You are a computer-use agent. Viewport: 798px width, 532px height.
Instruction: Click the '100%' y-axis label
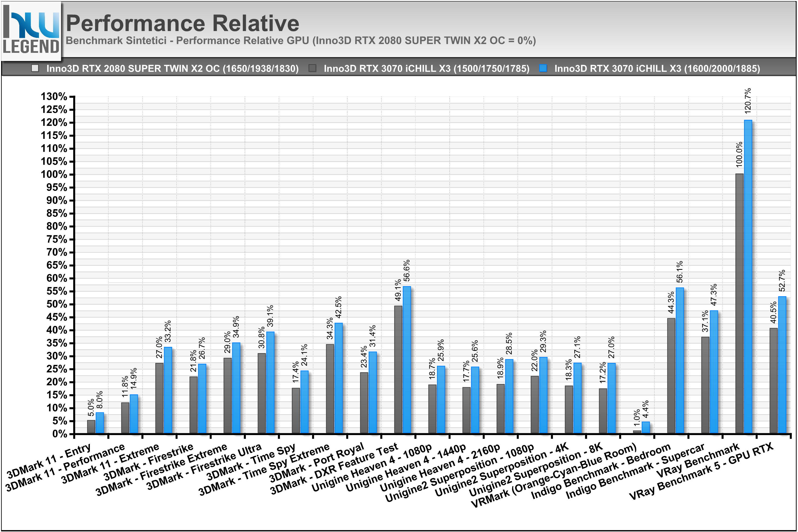54,175
